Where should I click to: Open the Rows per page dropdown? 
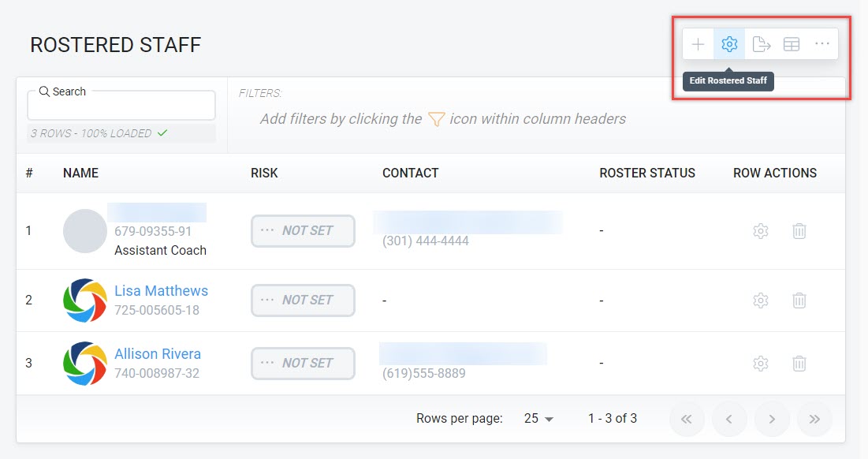click(537, 418)
